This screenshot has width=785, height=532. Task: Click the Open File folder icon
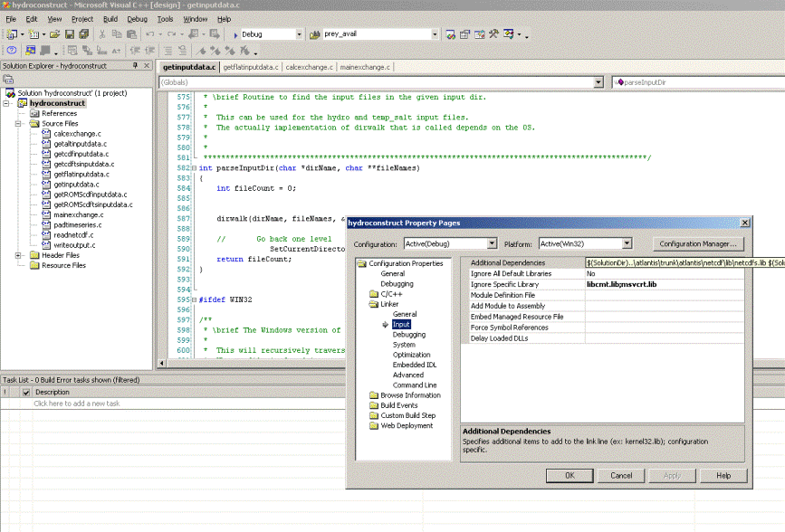click(x=55, y=34)
